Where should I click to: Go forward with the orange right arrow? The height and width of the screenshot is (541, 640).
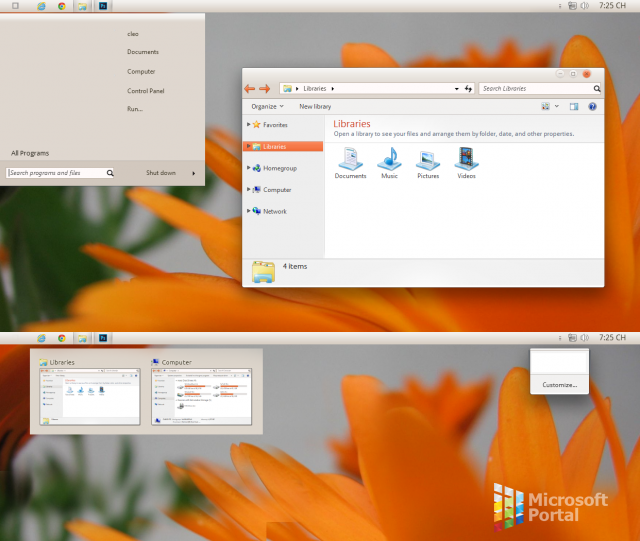pyautogui.click(x=264, y=88)
